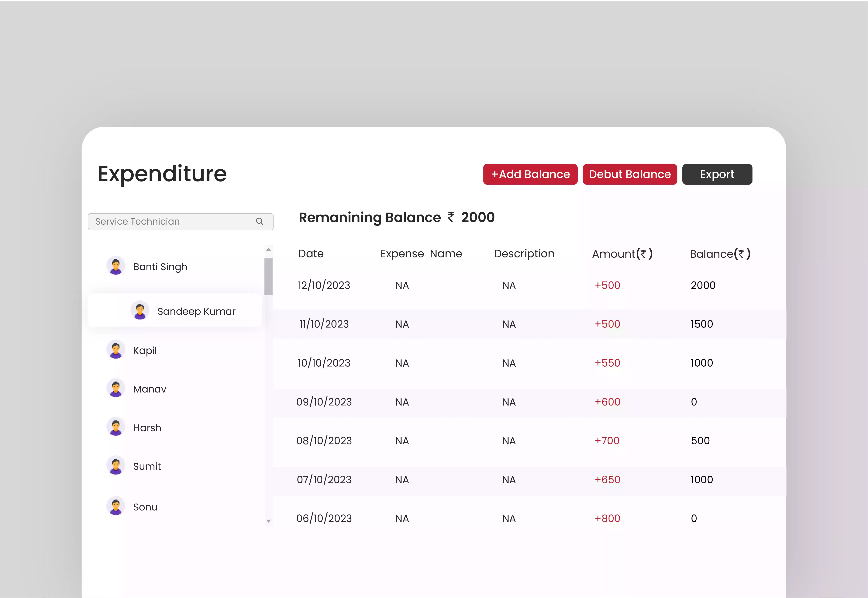Click the 500 balance cell
This screenshot has height=598, width=868.
(700, 441)
